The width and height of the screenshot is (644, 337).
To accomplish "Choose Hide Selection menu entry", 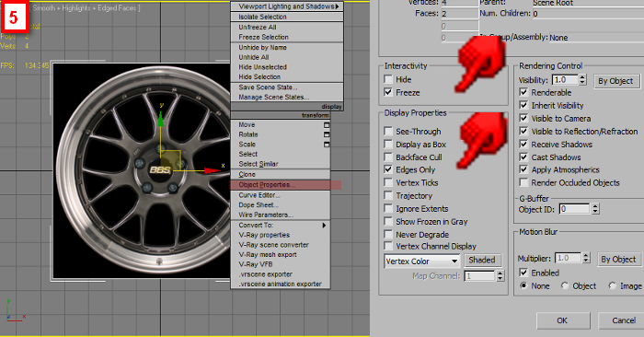I will coord(287,76).
